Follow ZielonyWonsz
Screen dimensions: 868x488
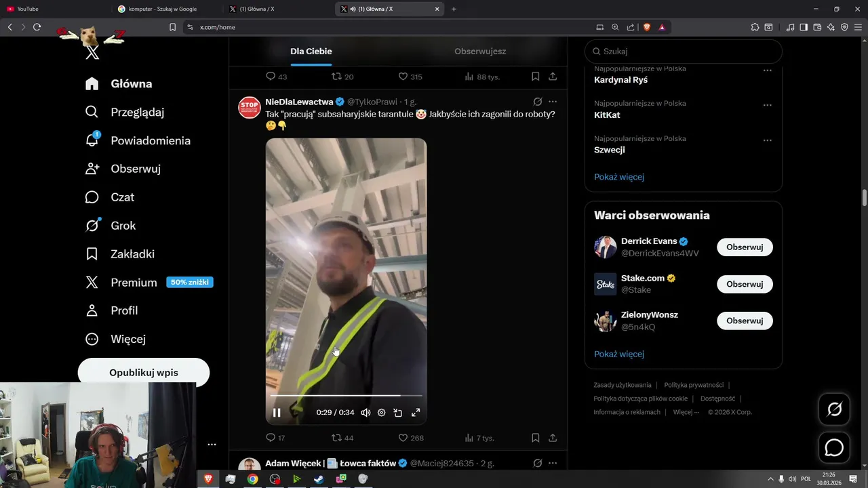coord(745,321)
